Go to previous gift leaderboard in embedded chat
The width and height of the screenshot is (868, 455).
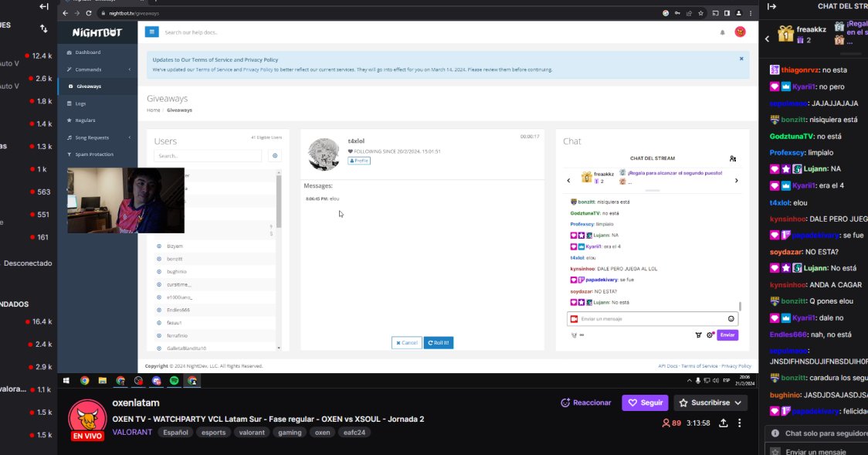tap(568, 181)
